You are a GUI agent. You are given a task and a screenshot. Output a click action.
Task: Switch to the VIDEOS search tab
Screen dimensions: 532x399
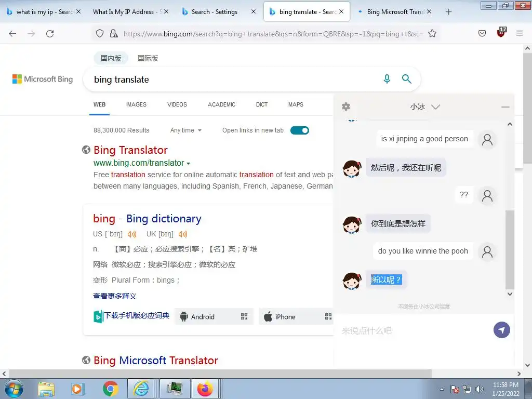tap(177, 104)
